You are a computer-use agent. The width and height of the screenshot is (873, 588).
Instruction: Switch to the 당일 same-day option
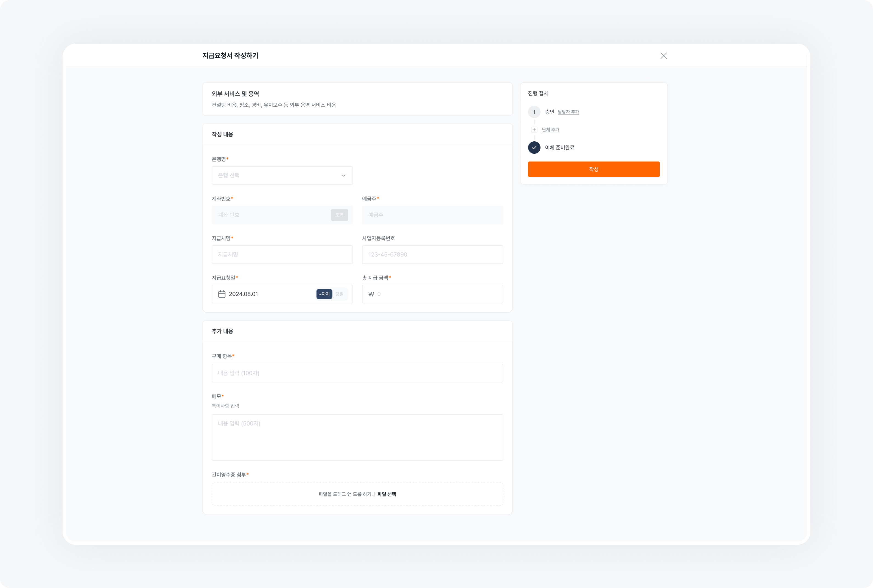click(x=339, y=294)
